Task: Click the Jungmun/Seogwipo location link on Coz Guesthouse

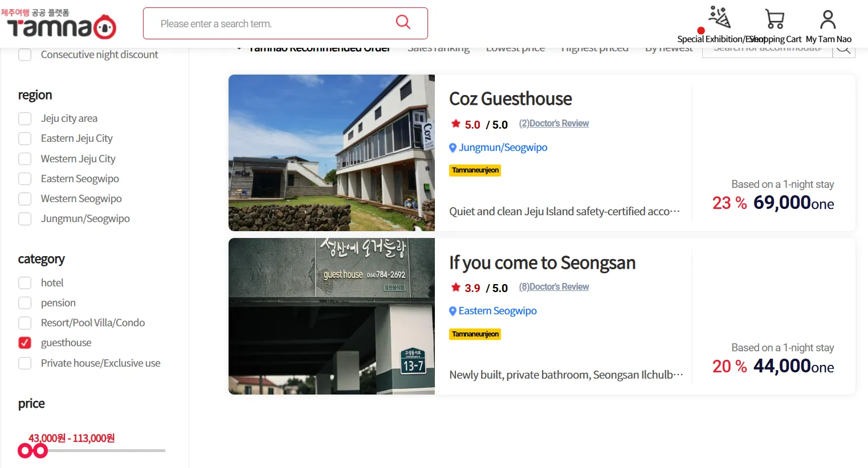Action: tap(503, 147)
